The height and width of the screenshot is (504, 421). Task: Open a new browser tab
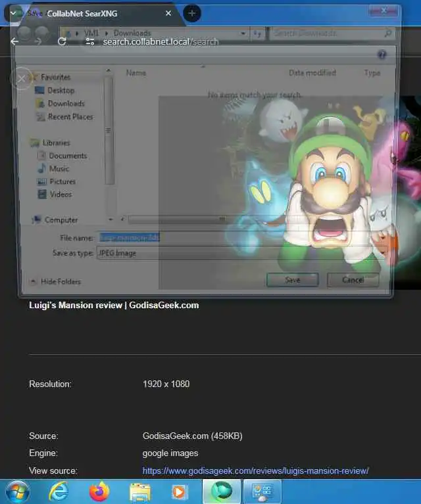[x=192, y=14]
